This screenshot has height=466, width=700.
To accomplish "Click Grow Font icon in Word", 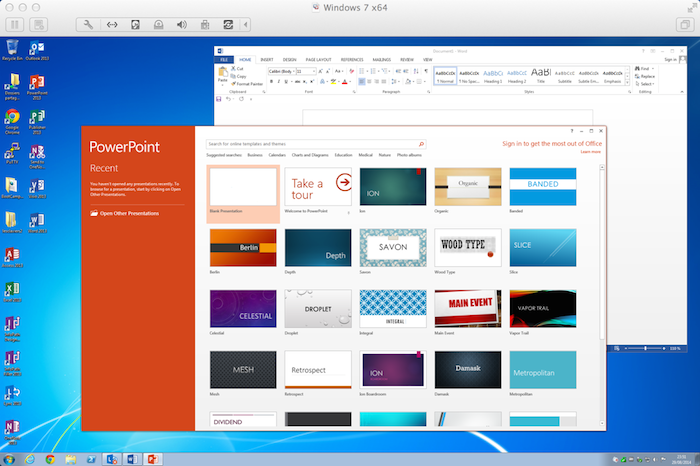I will 320,71.
